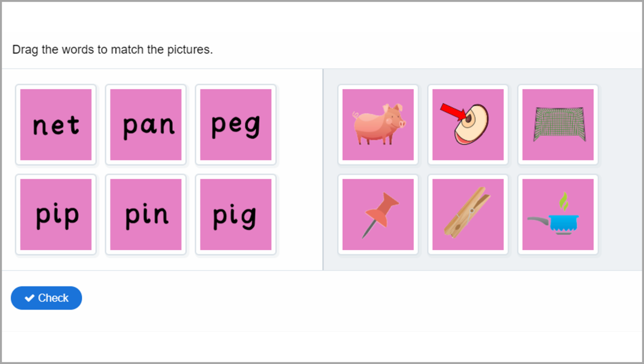Select the 'pip' word card
The width and height of the screenshot is (644, 364).
[56, 214]
